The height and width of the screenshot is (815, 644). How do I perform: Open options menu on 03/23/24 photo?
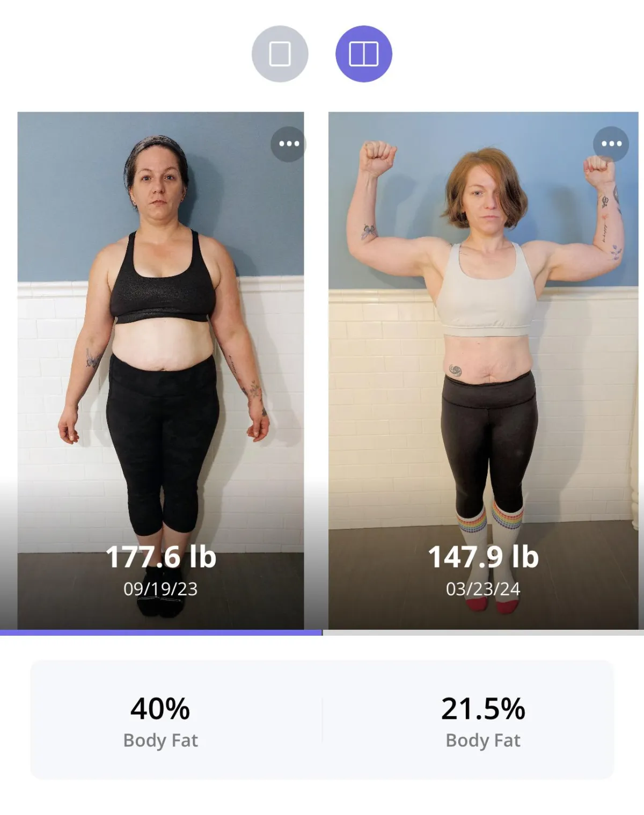pos(611,144)
